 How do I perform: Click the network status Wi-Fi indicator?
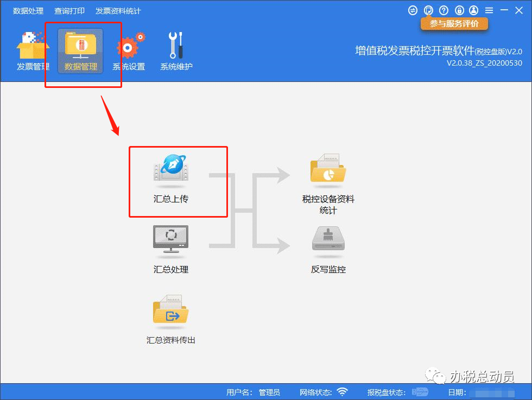click(343, 392)
